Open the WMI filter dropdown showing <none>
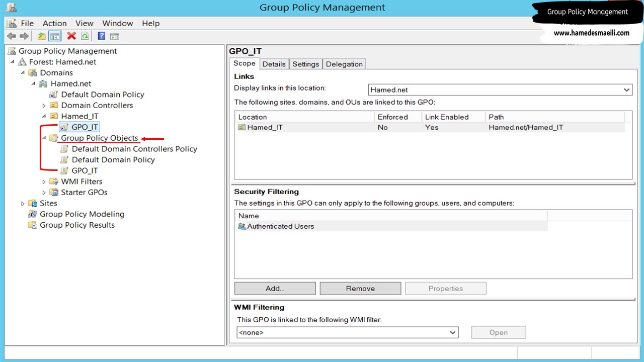This screenshot has width=644, height=362. (453, 332)
